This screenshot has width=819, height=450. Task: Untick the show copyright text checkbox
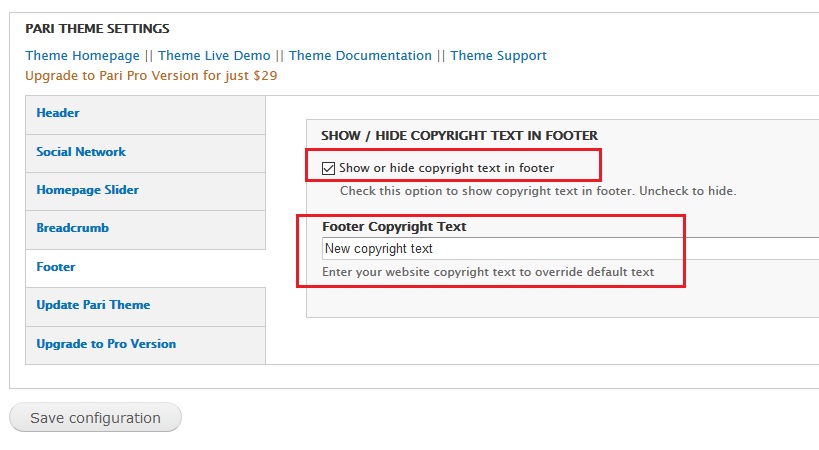(329, 168)
